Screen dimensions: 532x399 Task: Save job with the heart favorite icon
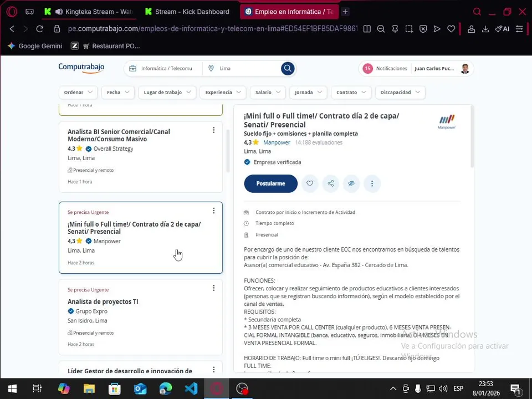pyautogui.click(x=310, y=183)
